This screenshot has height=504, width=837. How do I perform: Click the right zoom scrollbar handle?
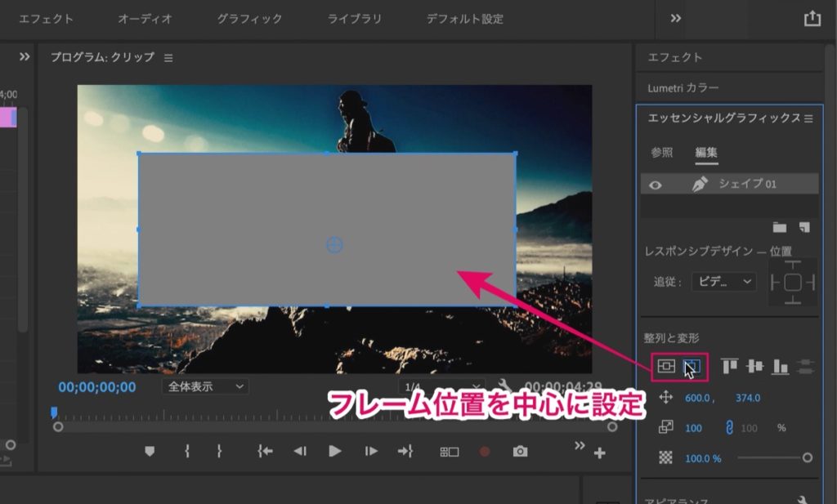click(612, 426)
